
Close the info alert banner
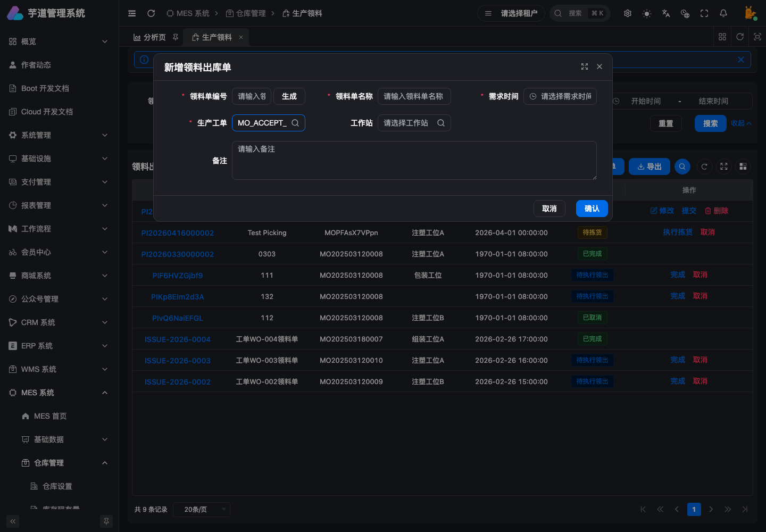pyautogui.click(x=741, y=60)
